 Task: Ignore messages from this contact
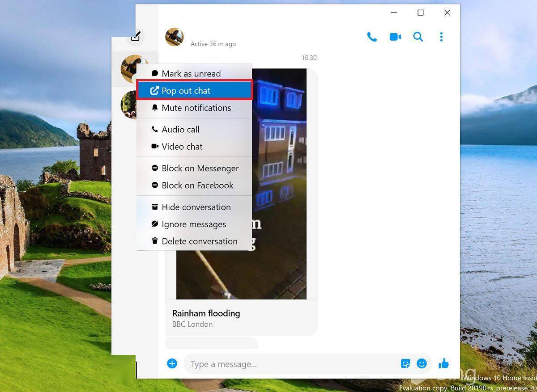194,224
